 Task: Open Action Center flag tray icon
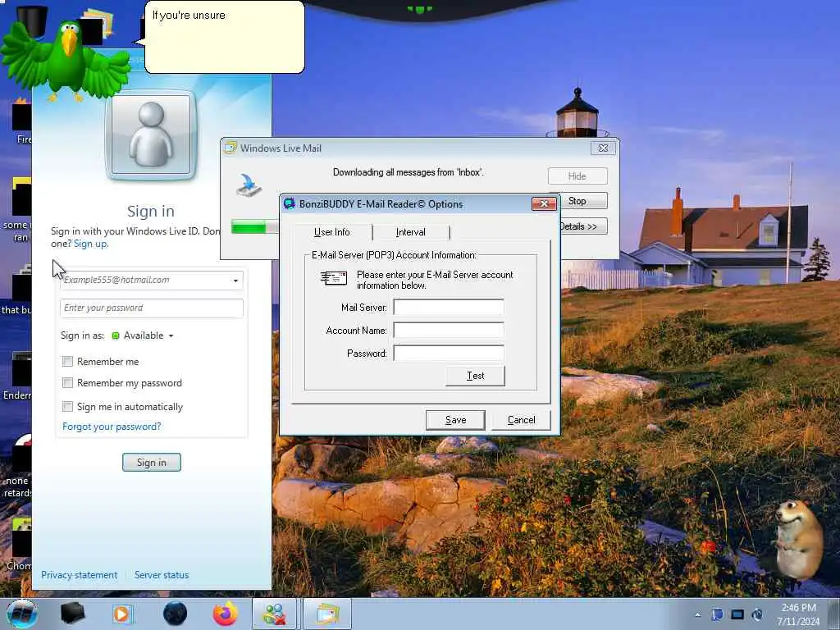tap(717, 614)
